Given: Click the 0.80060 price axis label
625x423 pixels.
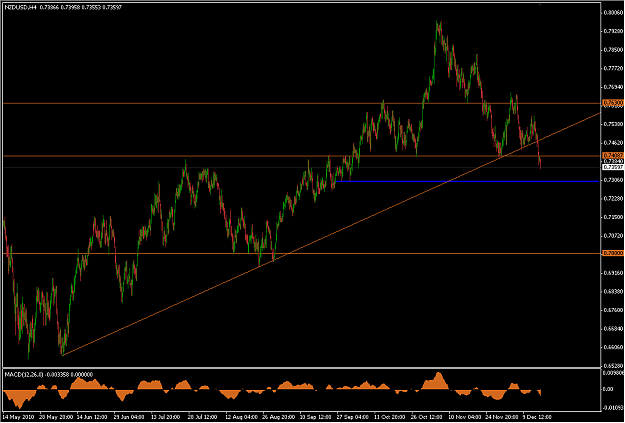Looking at the screenshot, I should point(613,13).
